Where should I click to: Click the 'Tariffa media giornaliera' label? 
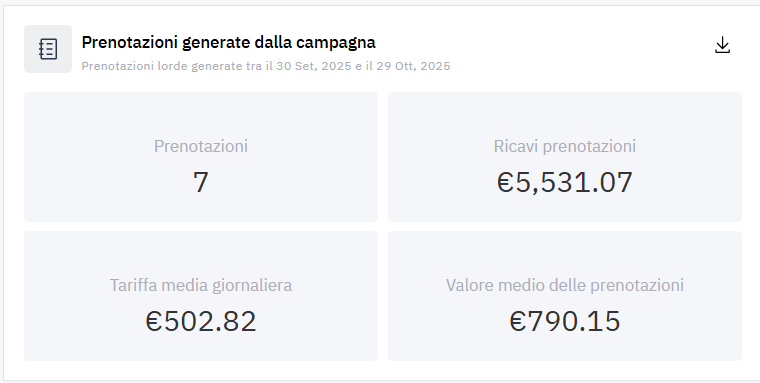[x=201, y=285]
